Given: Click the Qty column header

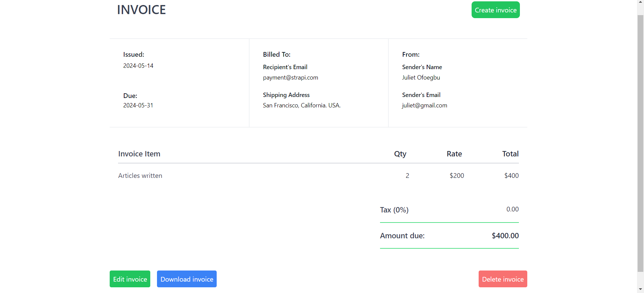Looking at the screenshot, I should [400, 154].
